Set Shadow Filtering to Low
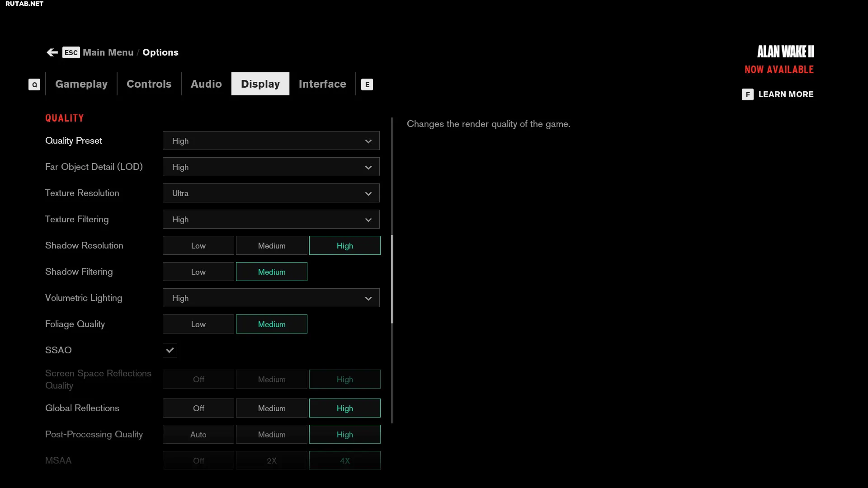The width and height of the screenshot is (868, 488). click(x=198, y=272)
